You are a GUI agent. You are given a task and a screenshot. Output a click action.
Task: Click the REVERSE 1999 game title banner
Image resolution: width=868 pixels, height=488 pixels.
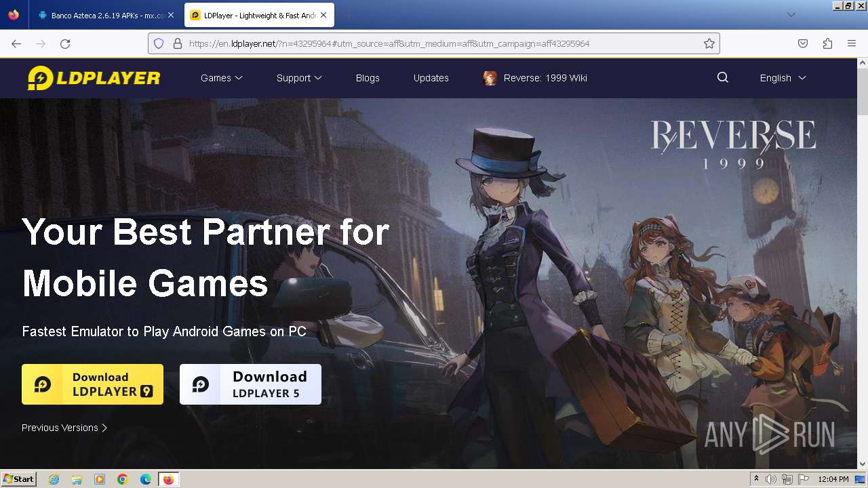tap(733, 144)
